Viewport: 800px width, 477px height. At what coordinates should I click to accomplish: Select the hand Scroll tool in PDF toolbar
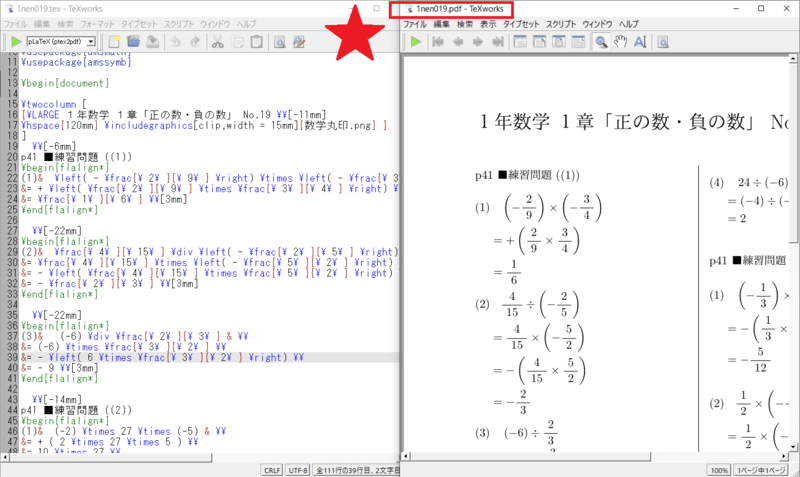(620, 42)
